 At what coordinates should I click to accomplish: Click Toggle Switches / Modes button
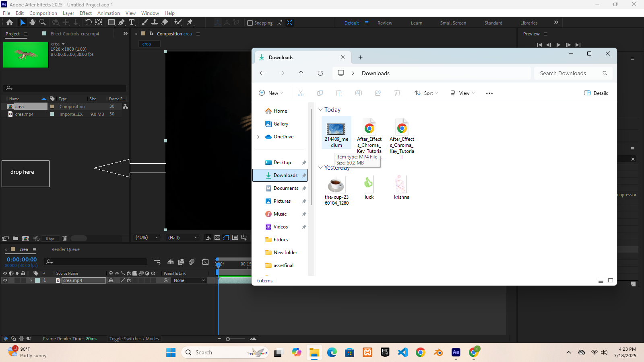point(134,339)
